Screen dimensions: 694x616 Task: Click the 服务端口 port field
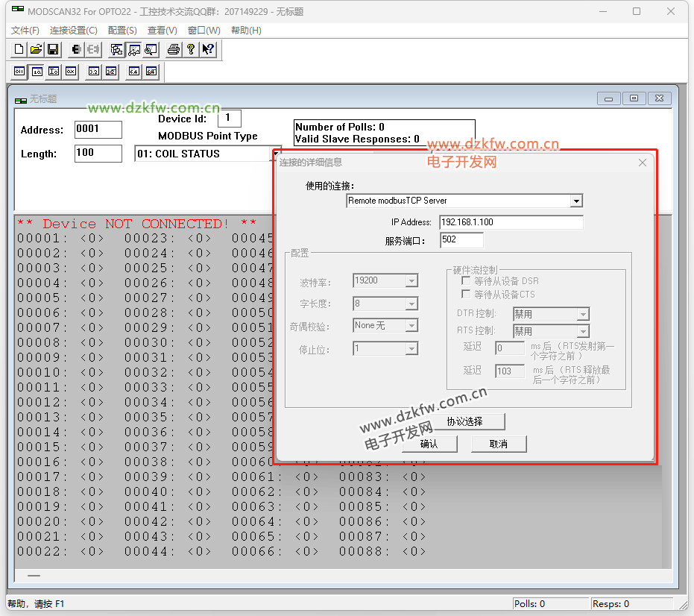coord(461,240)
